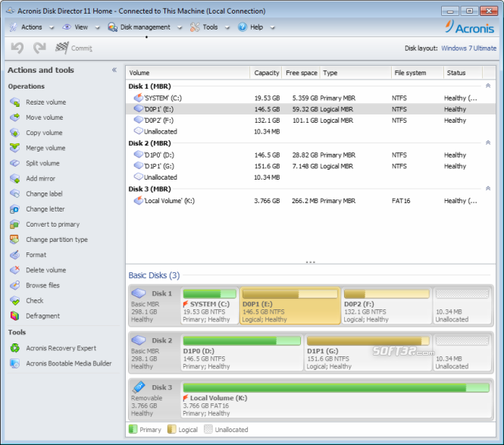
Task: Click the Convert to primary icon
Action: [x=15, y=224]
